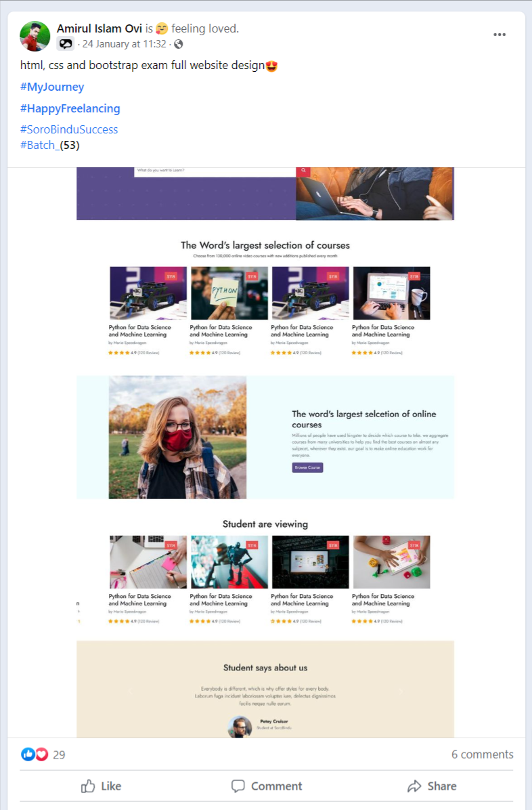Click the public globe audience icon
This screenshot has width=532, height=810.
178,44
